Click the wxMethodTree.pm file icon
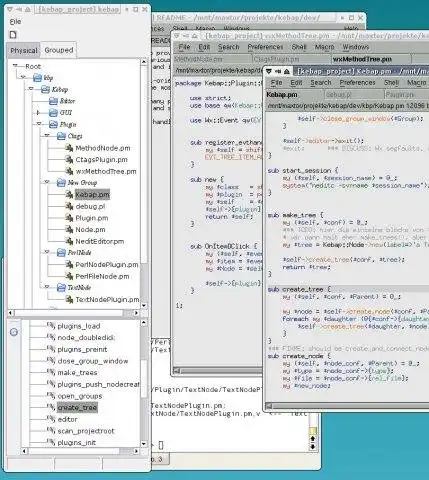The image size is (429, 480). 69,171
